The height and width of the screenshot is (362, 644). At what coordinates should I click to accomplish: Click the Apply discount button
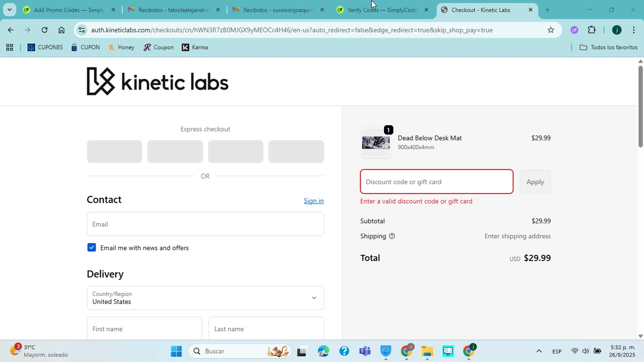point(535,182)
